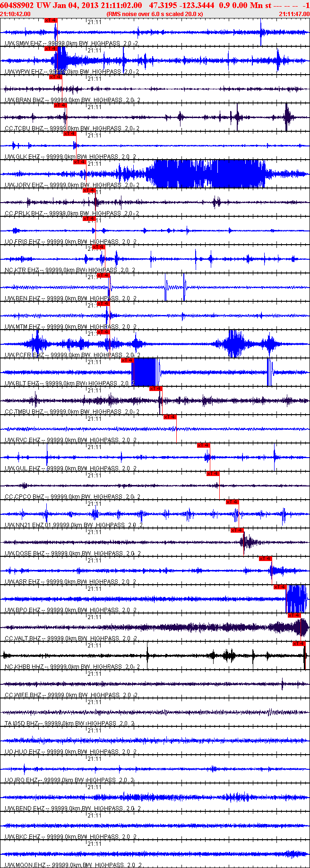Screen dimensions: 310x868
Task: Click the UW.GUL EHZ station label
Action: (23, 468)
